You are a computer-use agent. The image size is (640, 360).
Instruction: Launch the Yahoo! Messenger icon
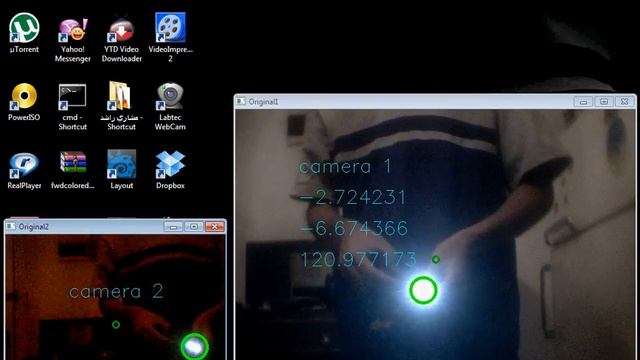[73, 29]
